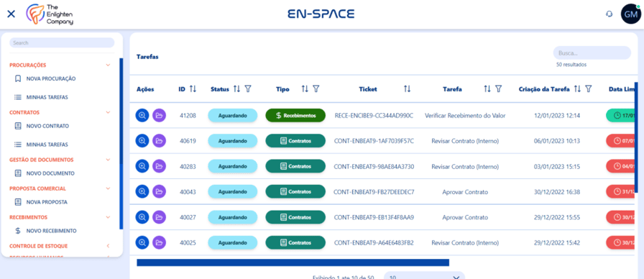Sort by Tipo column arrows
644x279 pixels.
[x=305, y=88]
